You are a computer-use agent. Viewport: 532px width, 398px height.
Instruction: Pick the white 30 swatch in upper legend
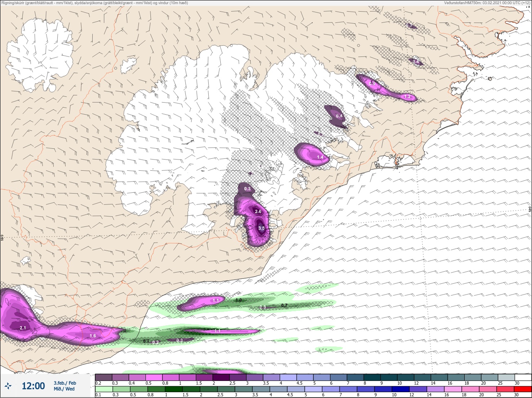point(523,377)
